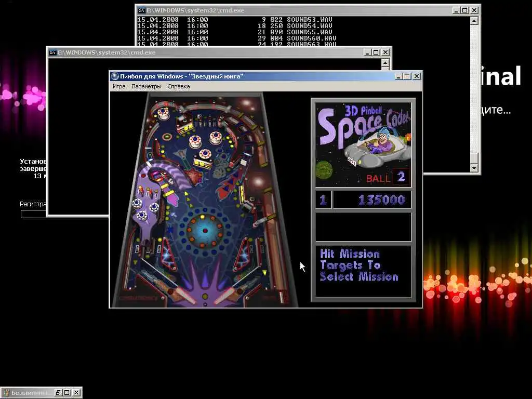532x399 pixels.
Task: Close the Pinball window
Action: pos(416,76)
